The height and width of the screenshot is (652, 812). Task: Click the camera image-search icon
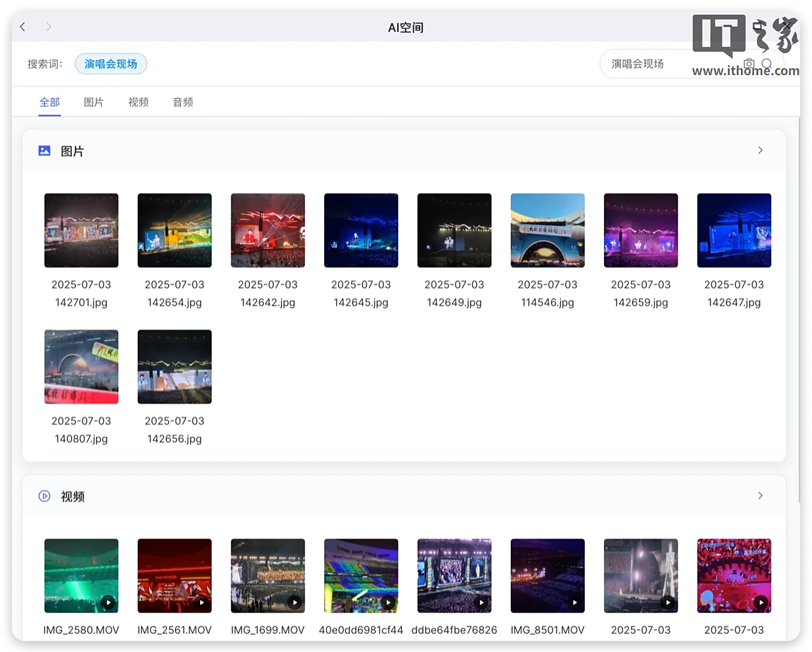point(749,64)
